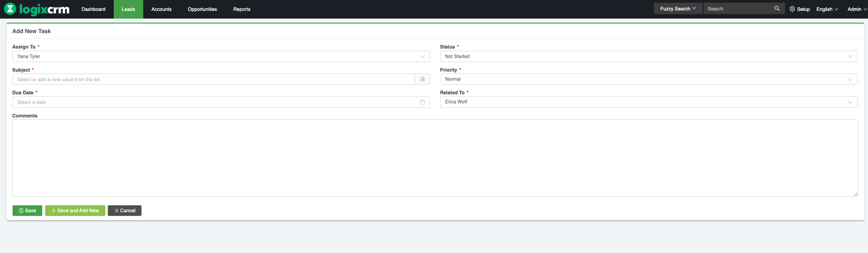Go to the Dashboard tab
This screenshot has width=868, height=253.
(93, 9)
